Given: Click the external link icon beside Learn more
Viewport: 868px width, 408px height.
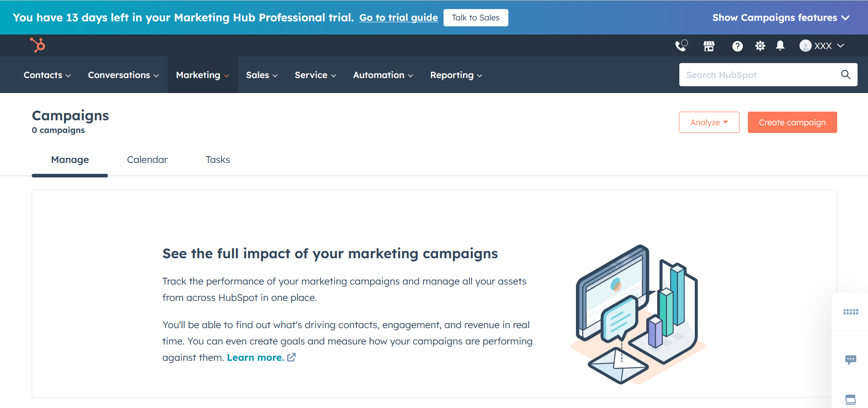Looking at the screenshot, I should 292,358.
